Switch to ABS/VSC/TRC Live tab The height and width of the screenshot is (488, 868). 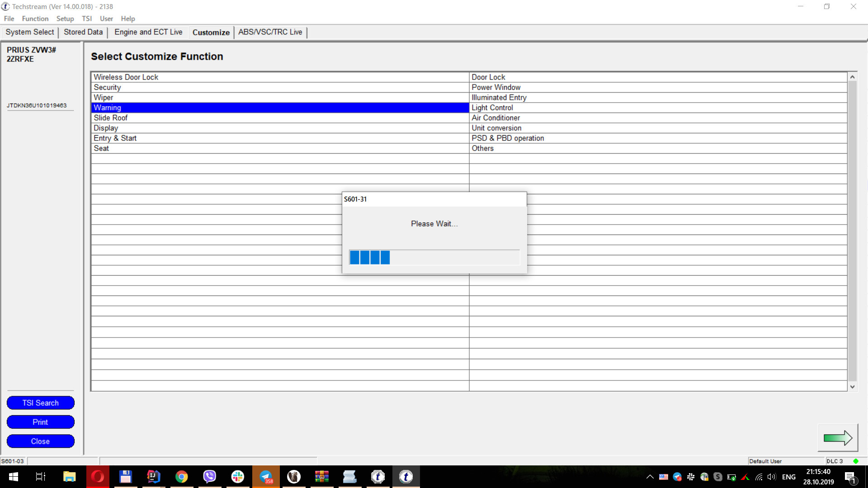point(270,32)
